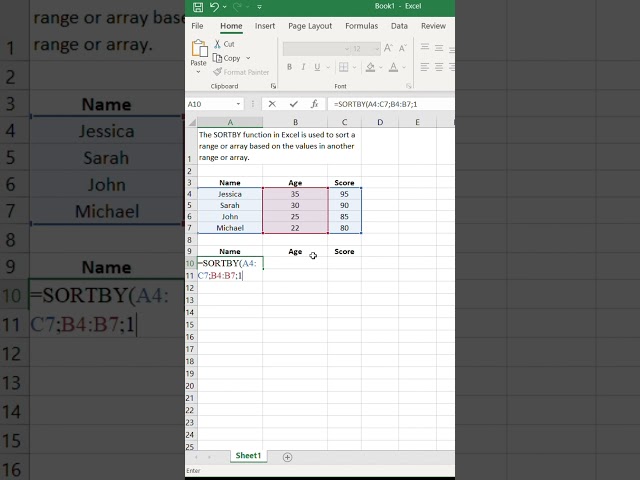Click the Align Left icon
640x480 pixels.
click(x=425, y=67)
